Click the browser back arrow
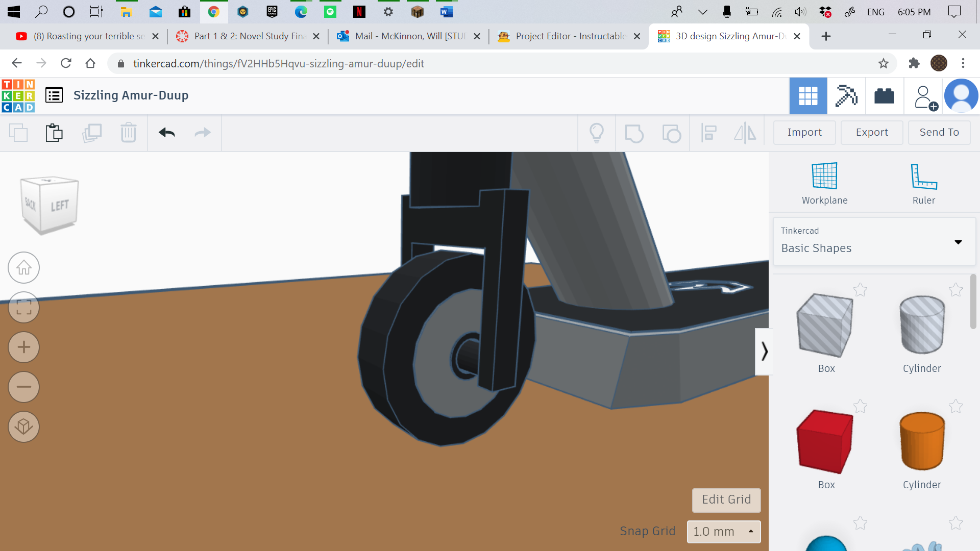The height and width of the screenshot is (551, 980). pos(17,63)
